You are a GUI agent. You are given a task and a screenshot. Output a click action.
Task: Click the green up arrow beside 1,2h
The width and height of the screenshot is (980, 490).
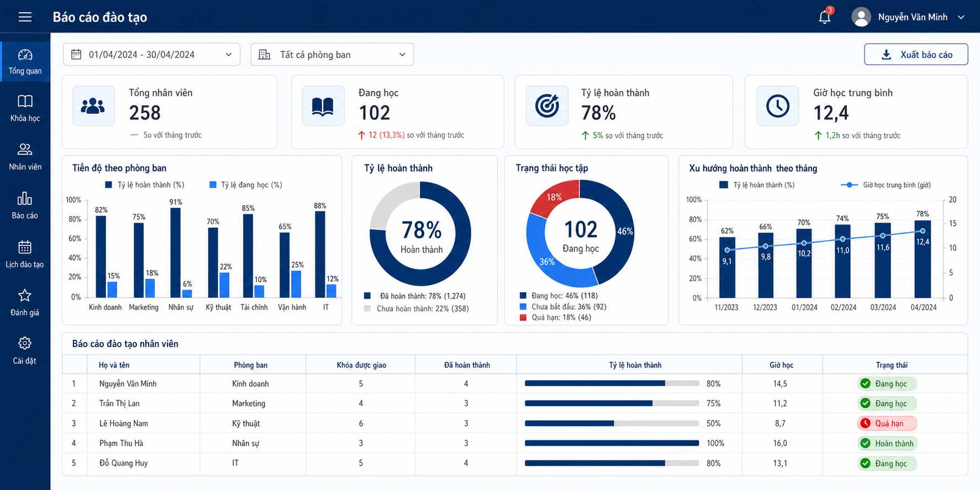pos(818,135)
